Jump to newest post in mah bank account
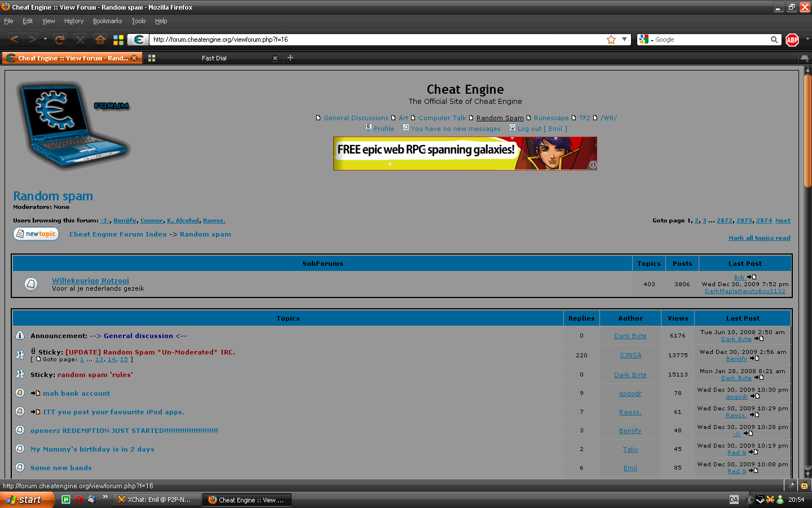 pos(36,393)
